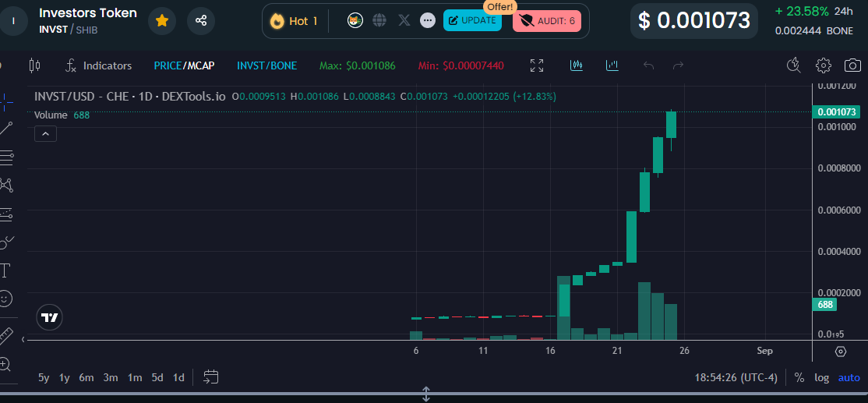Click the INVST/USD chart title legend
This screenshot has height=403, width=868.
point(130,97)
